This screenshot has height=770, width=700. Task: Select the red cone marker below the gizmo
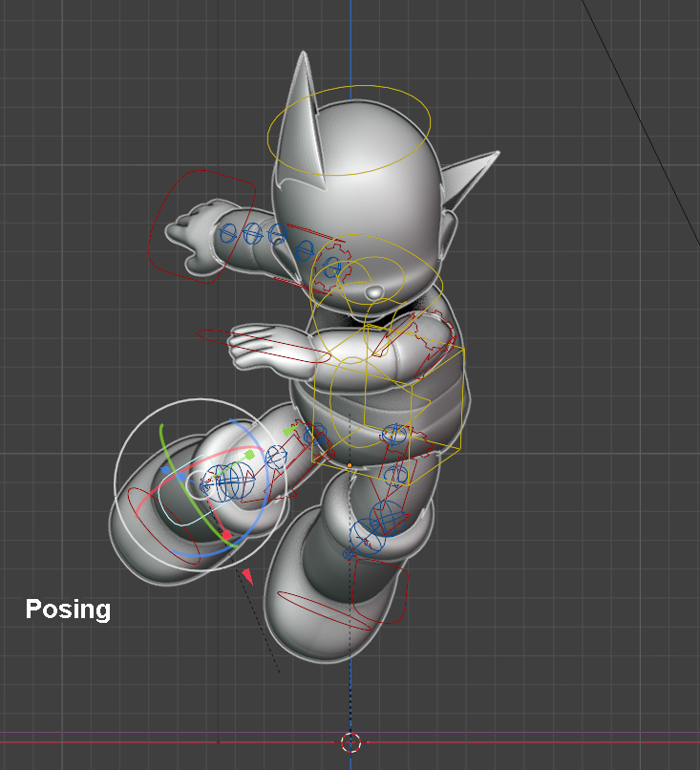pos(247,576)
